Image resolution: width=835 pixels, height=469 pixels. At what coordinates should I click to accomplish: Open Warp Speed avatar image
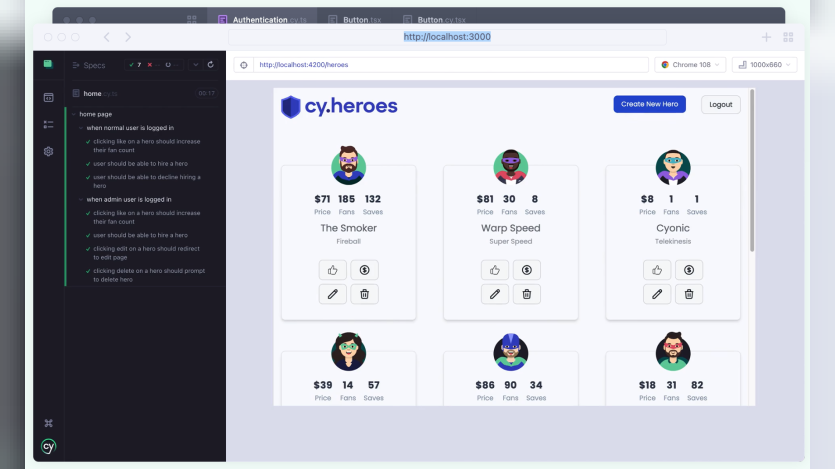pyautogui.click(x=511, y=167)
